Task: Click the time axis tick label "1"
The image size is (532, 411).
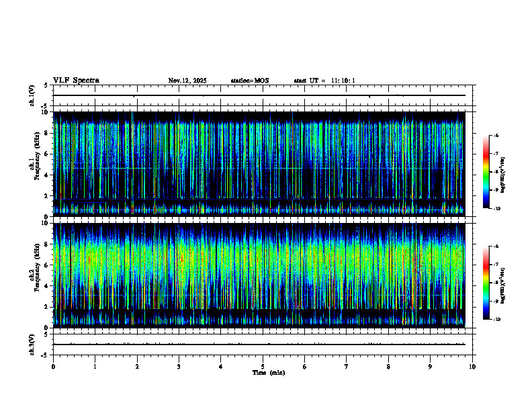Action: (95, 367)
